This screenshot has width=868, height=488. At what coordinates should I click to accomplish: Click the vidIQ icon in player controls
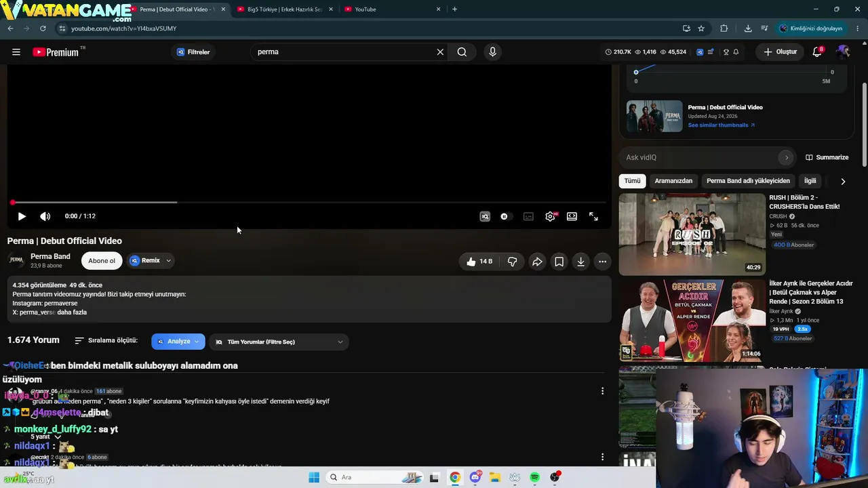(x=485, y=216)
